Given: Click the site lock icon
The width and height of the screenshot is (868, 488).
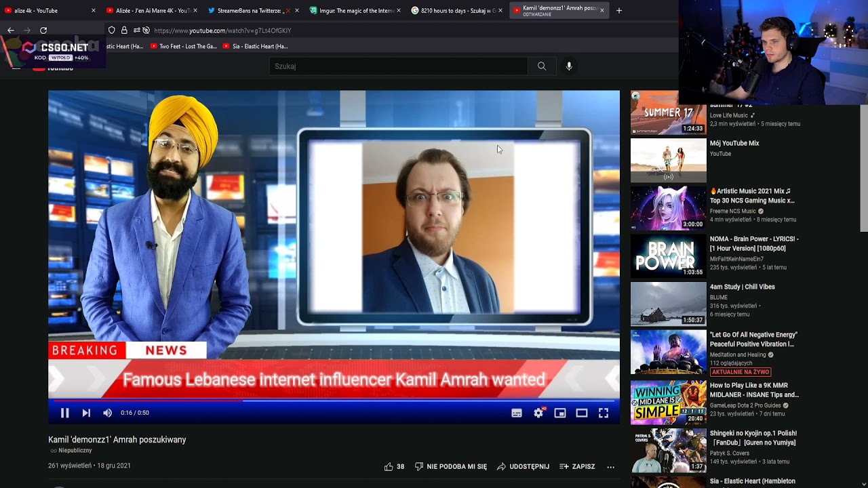Looking at the screenshot, I should coord(124,30).
